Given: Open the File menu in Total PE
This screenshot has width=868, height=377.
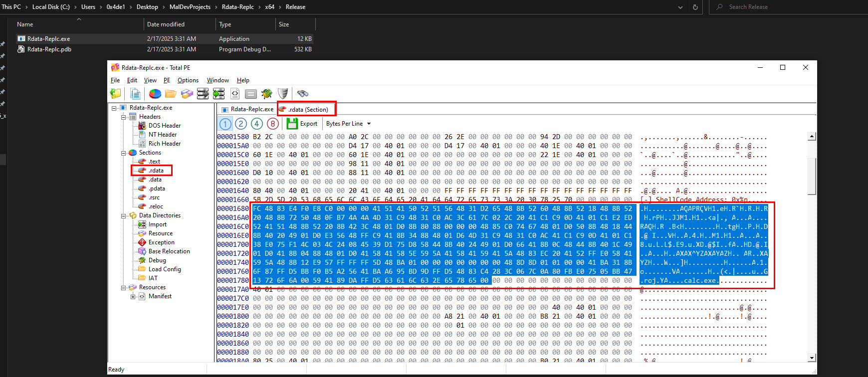Looking at the screenshot, I should click(x=115, y=80).
